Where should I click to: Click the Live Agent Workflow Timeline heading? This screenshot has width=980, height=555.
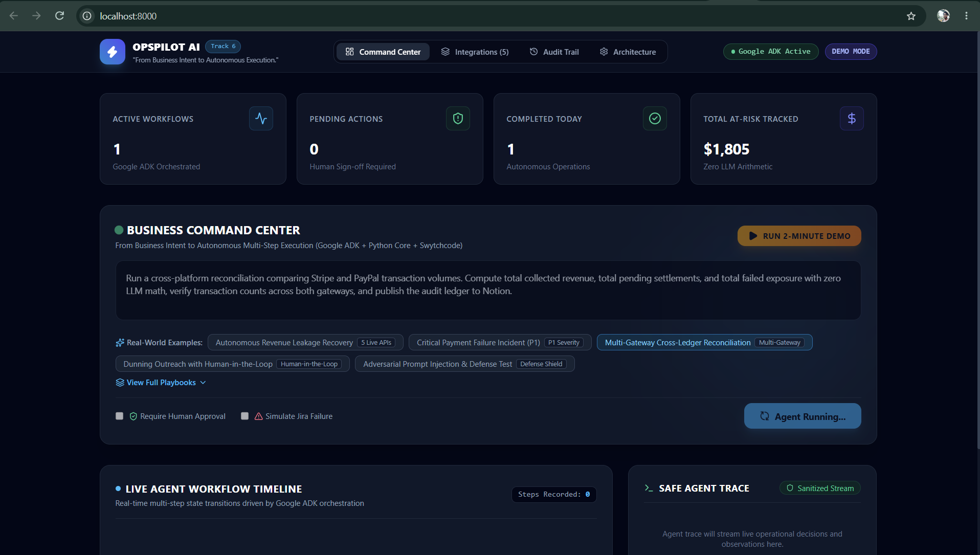[214, 489]
